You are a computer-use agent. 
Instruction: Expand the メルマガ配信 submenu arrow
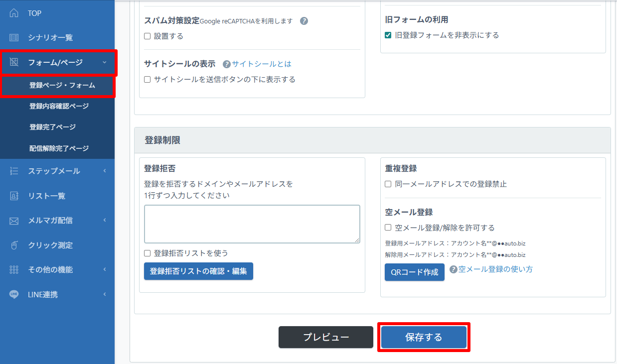tap(105, 221)
